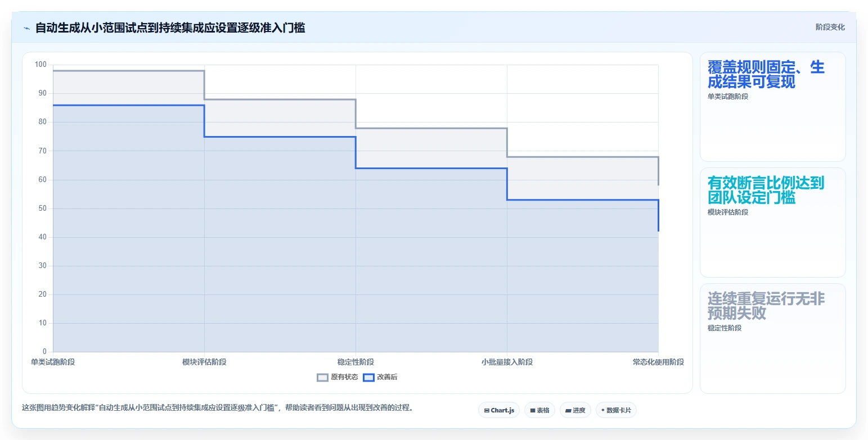Click the 稳定性阶段 x-axis label
Viewport: 868px width, 440px height.
[x=356, y=362]
